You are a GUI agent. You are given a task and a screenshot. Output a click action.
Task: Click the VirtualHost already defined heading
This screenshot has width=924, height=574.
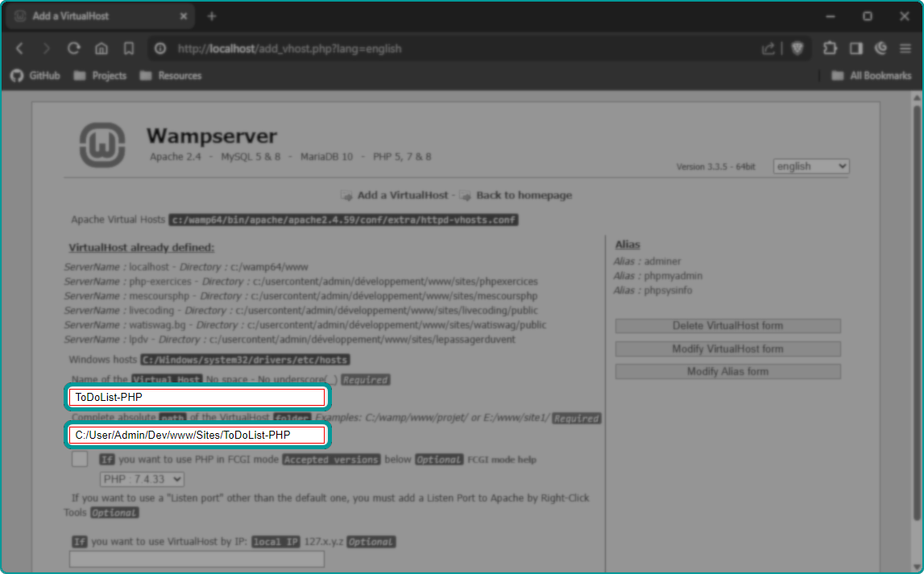(x=142, y=247)
